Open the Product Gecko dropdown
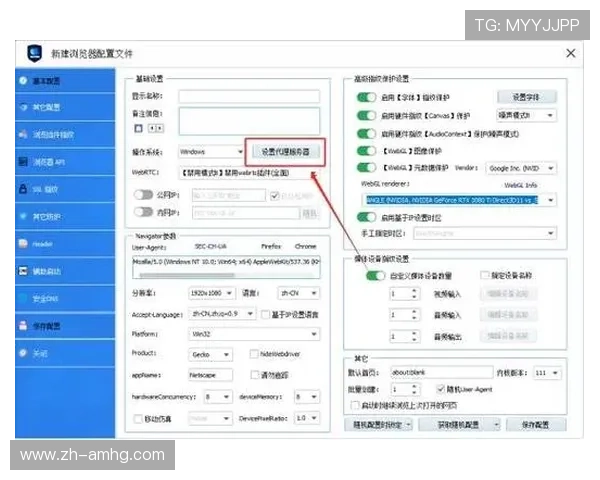 pos(210,355)
